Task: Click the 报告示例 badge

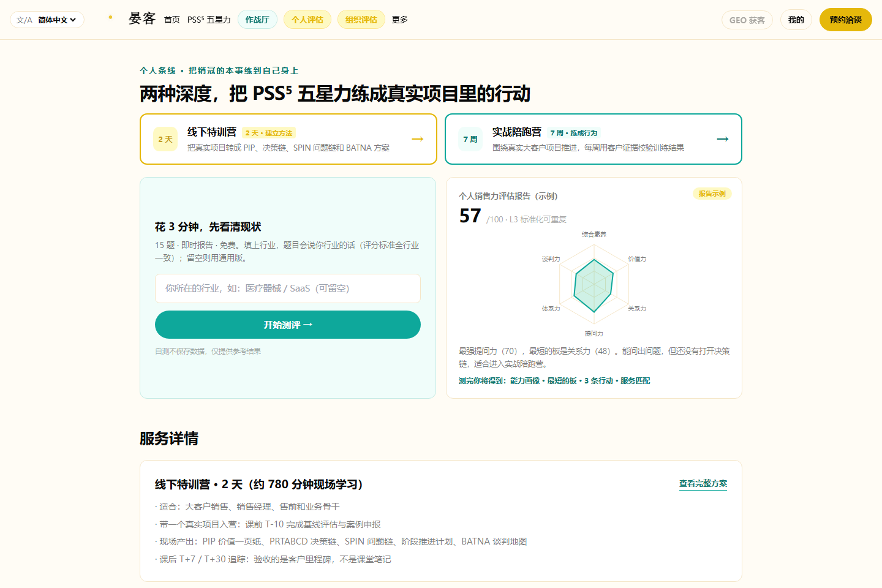Action: (x=712, y=194)
